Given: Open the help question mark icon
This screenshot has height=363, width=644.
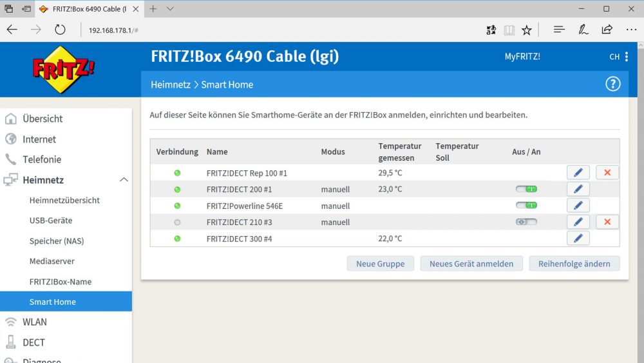Looking at the screenshot, I should [x=613, y=84].
